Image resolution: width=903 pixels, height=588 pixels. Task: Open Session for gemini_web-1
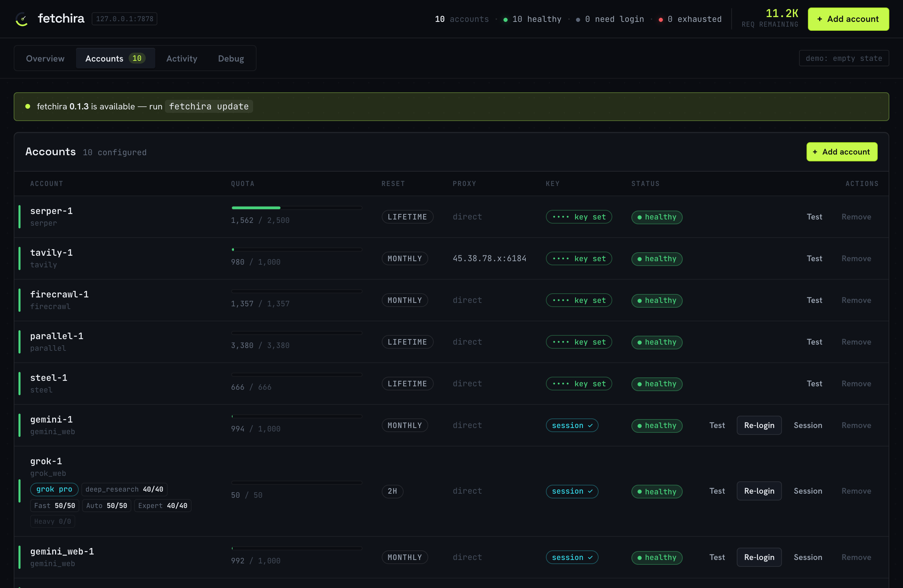(x=808, y=557)
